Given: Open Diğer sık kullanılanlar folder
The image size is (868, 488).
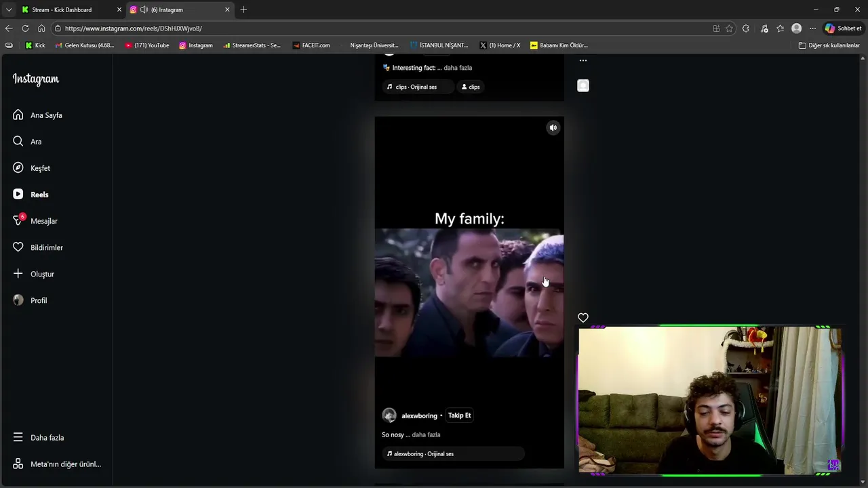Looking at the screenshot, I should [829, 45].
